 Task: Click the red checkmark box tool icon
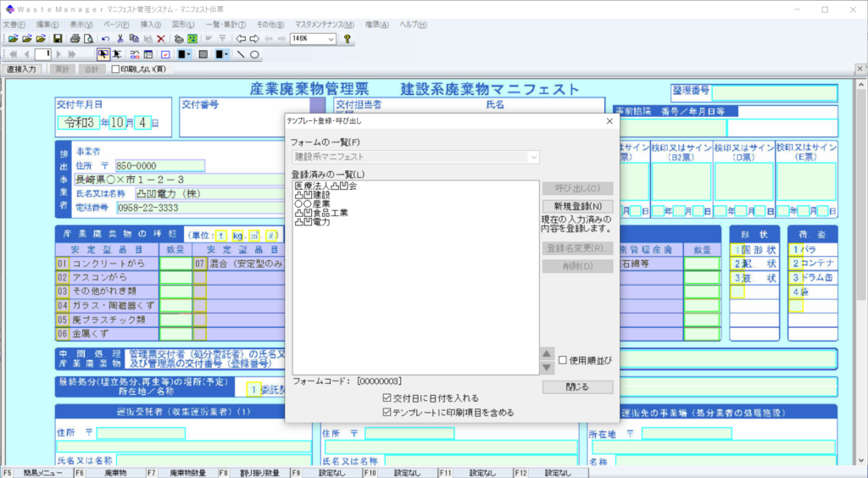click(x=165, y=54)
